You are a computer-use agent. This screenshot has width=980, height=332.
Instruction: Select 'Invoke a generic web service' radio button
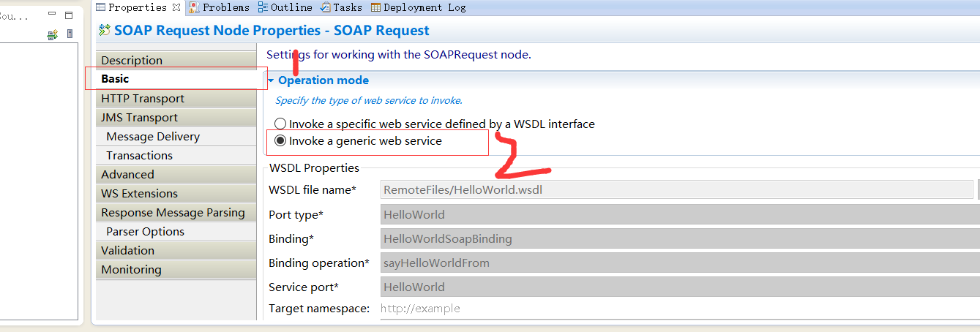[x=280, y=141]
